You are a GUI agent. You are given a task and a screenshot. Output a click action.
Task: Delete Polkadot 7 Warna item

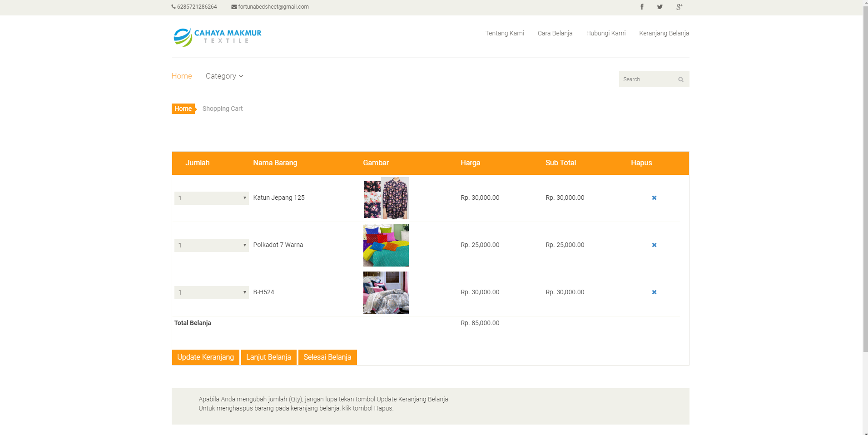pos(654,245)
